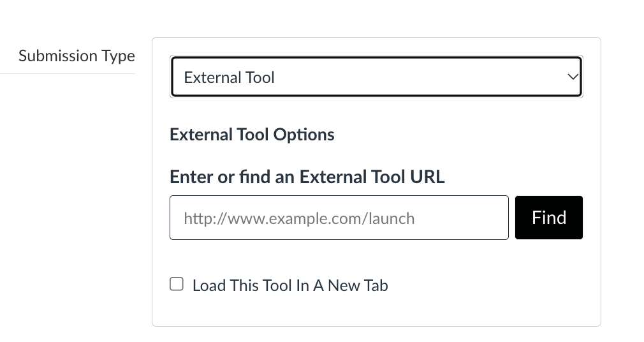
Task: Click the 'External Tool' selected option text
Action: 229,78
